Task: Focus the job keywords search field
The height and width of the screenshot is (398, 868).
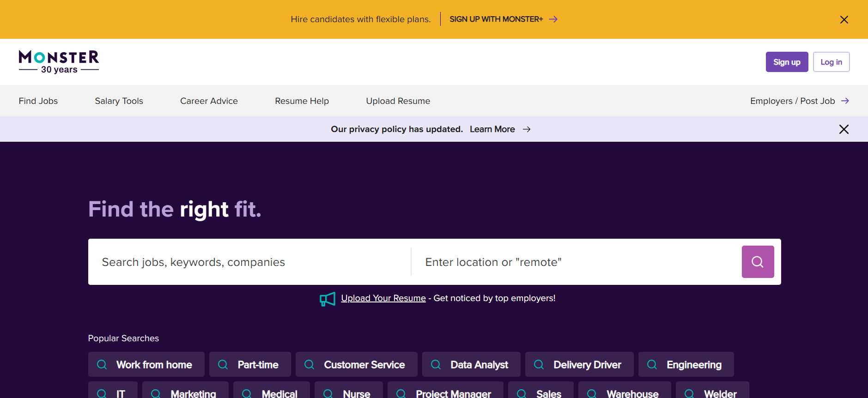Action: [249, 262]
